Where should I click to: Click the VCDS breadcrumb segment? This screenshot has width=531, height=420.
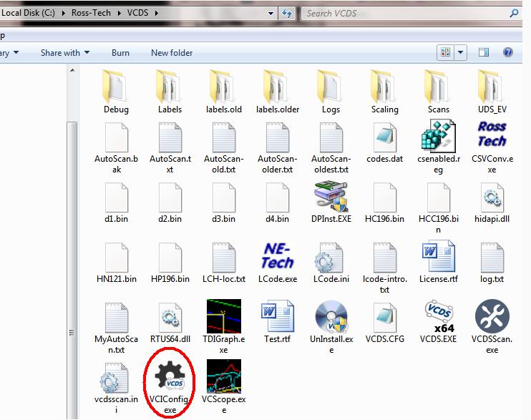click(138, 13)
